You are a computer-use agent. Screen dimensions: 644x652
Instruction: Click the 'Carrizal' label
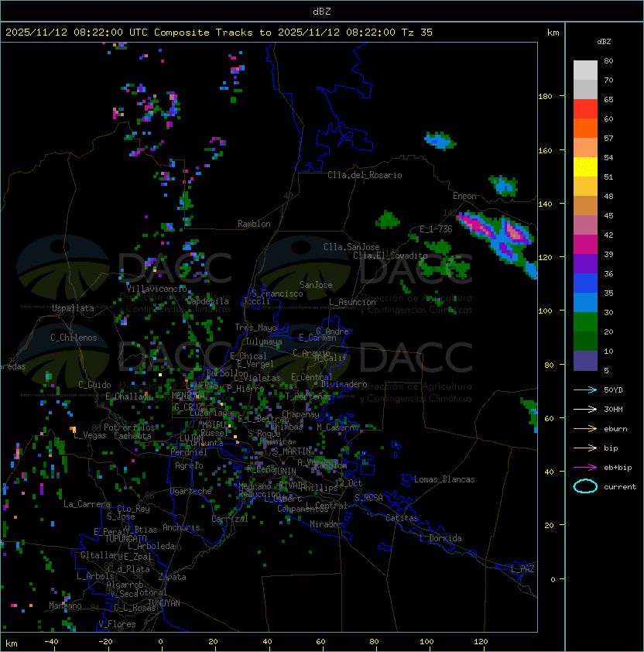[x=230, y=519]
